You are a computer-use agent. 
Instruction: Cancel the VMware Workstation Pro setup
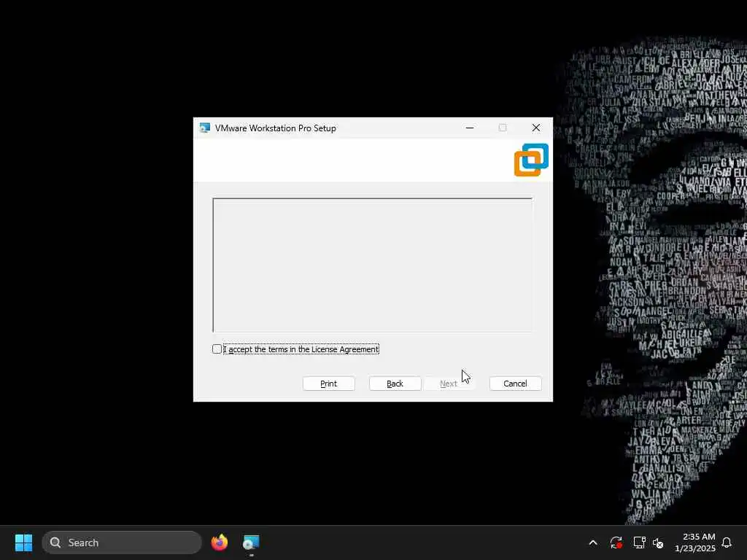tap(516, 384)
